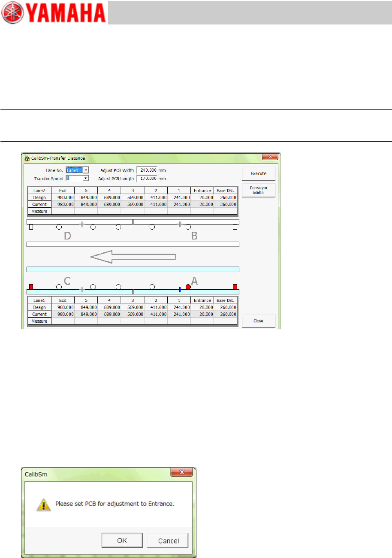Click Lane1 Current Entrance value 20.000
Viewport: 392px width, 558px height.
click(x=202, y=314)
